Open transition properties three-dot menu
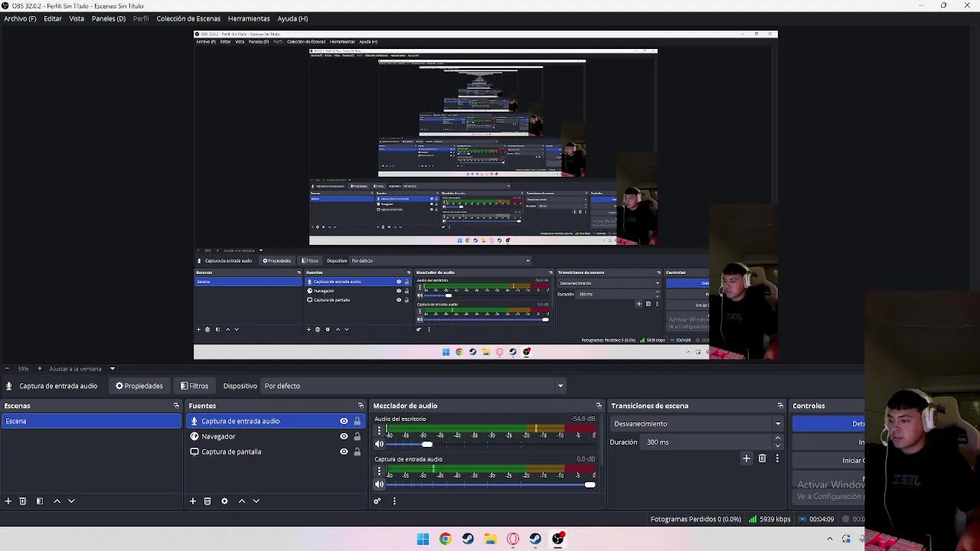Screen dimensions: 980x551 777,458
